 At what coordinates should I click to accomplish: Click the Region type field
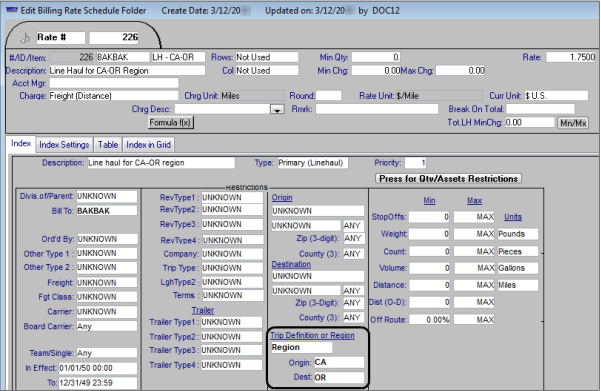pyautogui.click(x=302, y=347)
